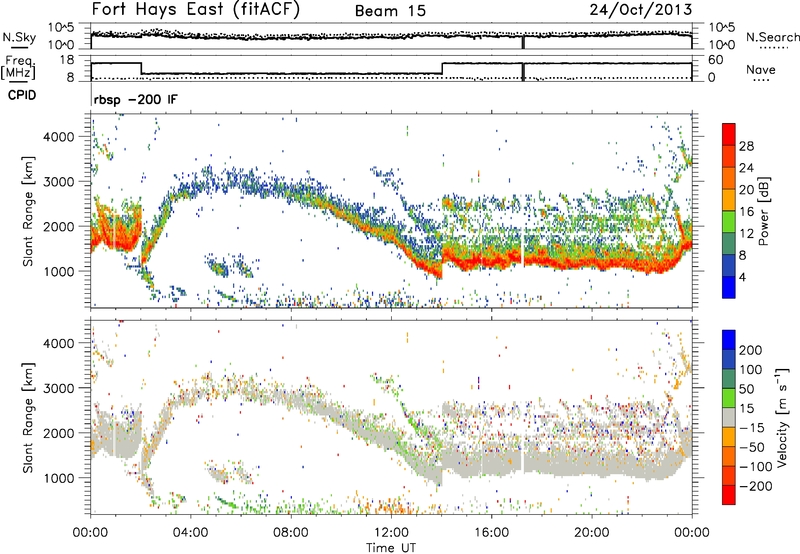This screenshot has height=554, width=800.
Task: Click the 24 dB color bar label
Action: (746, 168)
